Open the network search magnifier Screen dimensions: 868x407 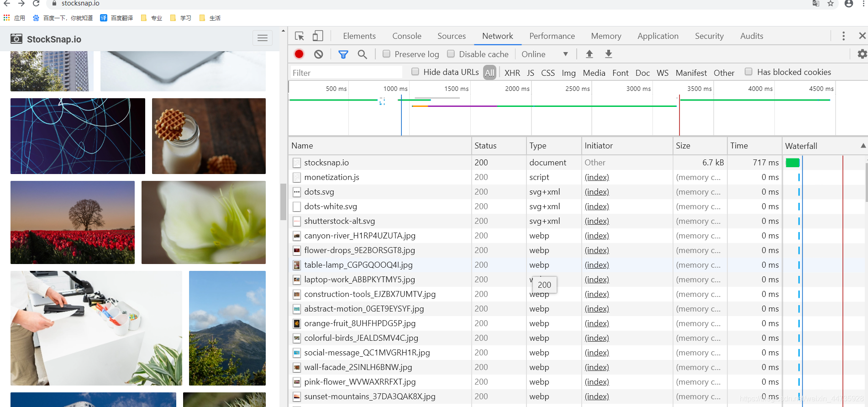point(363,54)
